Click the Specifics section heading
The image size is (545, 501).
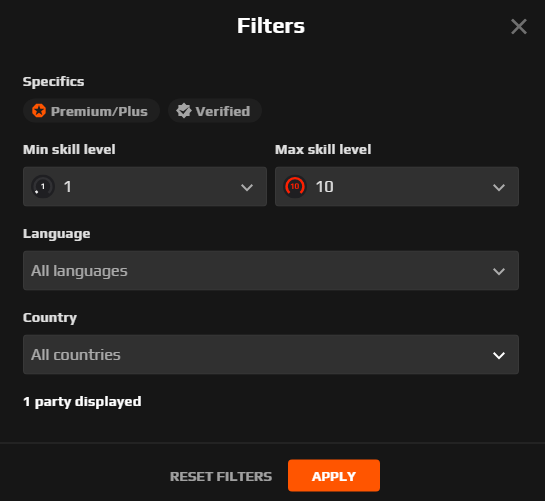pos(54,82)
